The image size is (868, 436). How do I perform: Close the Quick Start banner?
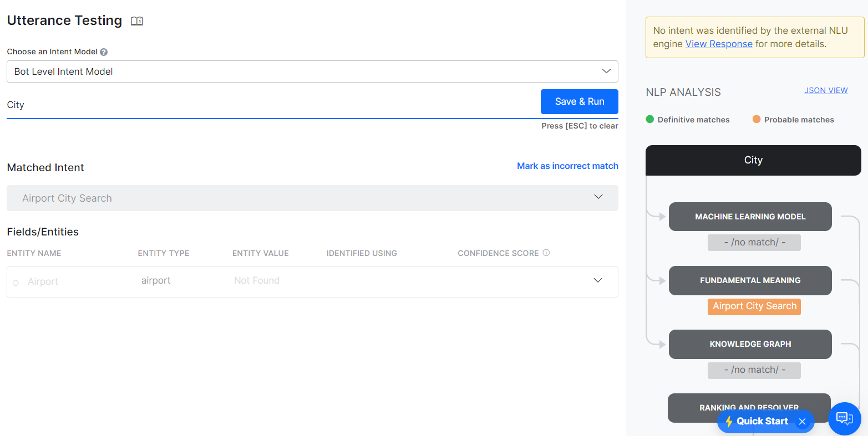click(x=802, y=422)
